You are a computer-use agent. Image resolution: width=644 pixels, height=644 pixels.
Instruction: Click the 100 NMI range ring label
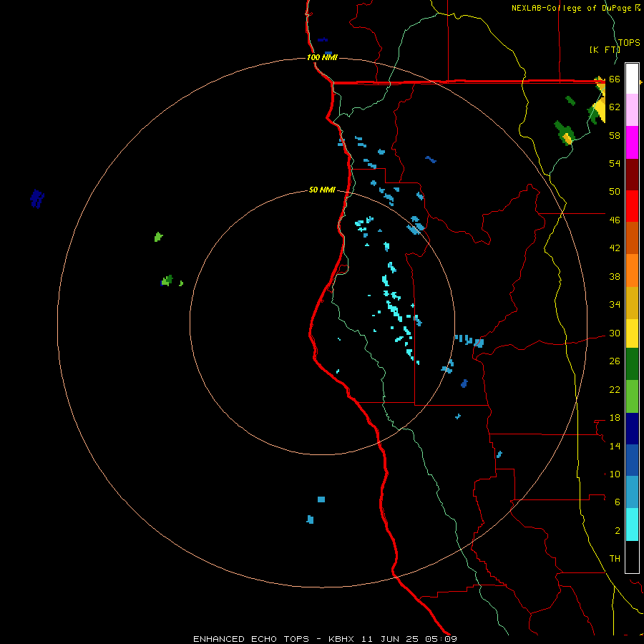tap(322, 57)
